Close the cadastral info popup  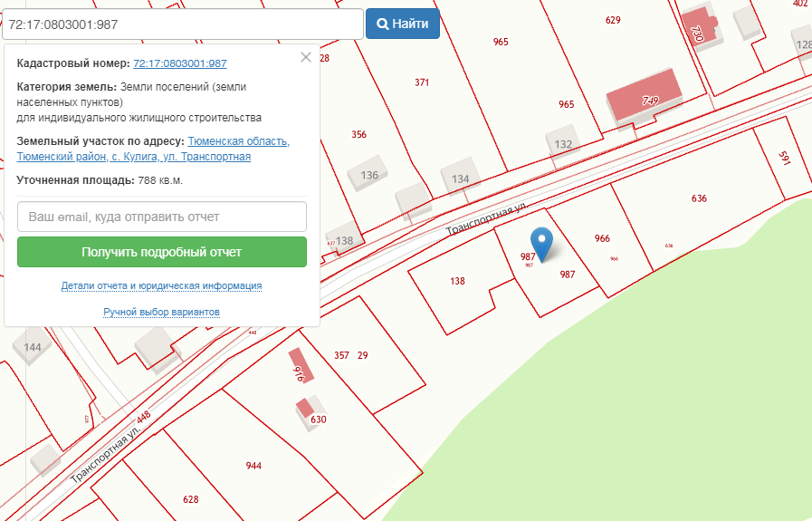click(306, 58)
